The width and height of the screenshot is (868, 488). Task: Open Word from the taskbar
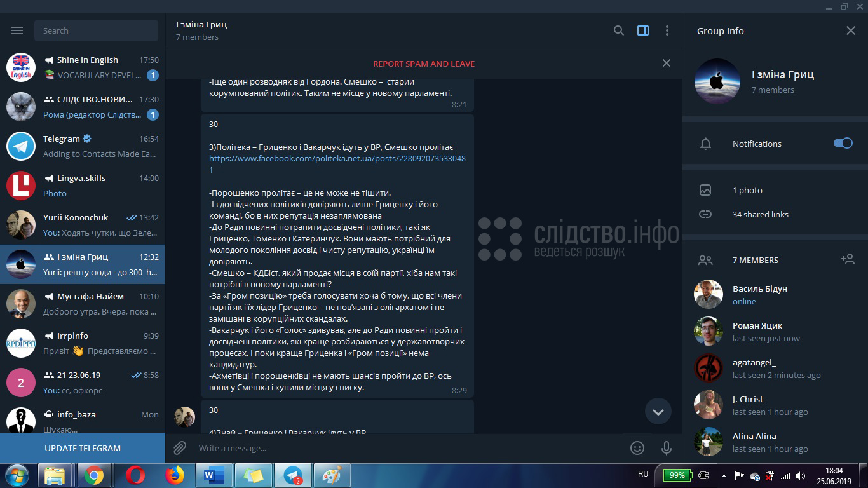pyautogui.click(x=213, y=475)
